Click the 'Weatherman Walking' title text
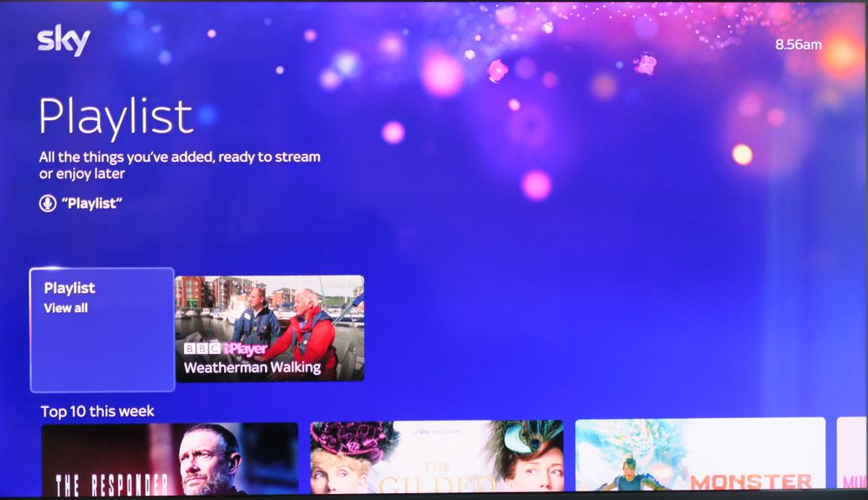Image resolution: width=868 pixels, height=500 pixels. click(x=252, y=368)
